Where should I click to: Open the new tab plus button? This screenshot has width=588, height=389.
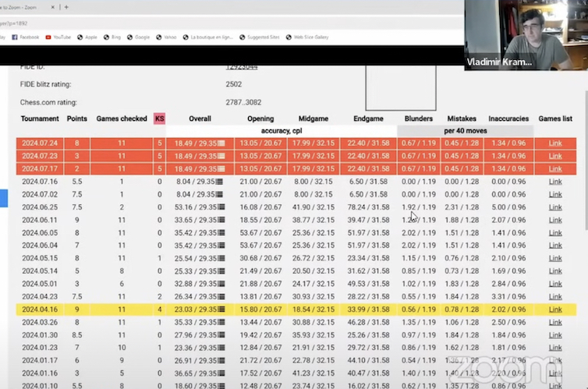click(x=66, y=7)
